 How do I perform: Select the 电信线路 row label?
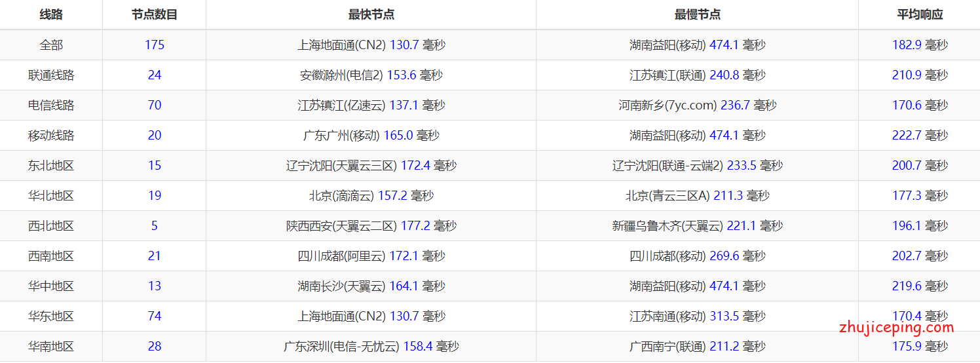[x=51, y=105]
